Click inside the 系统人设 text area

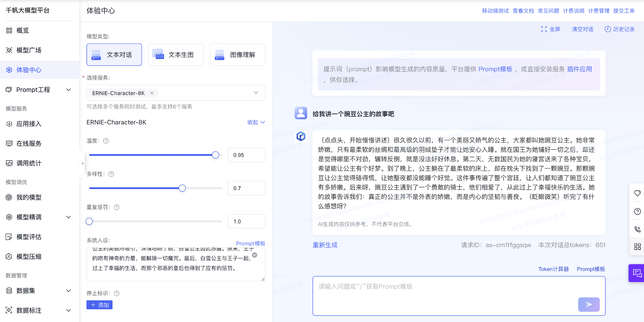coord(176,264)
